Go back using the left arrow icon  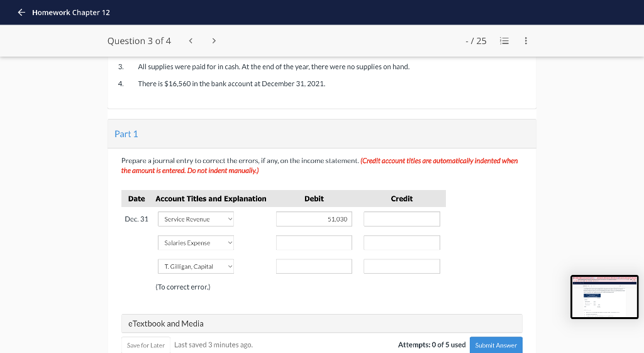(21, 13)
